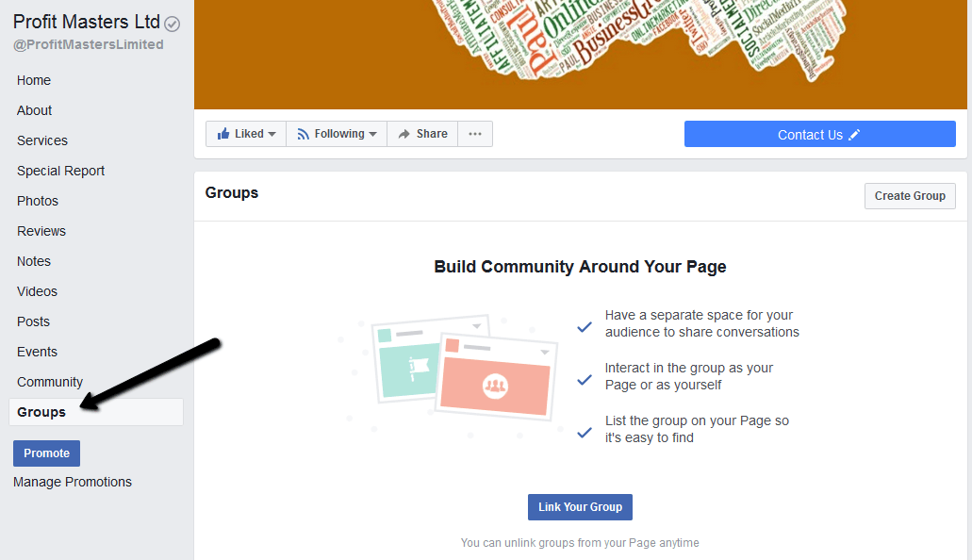Click the word-cloud cover photo
This screenshot has height=560, width=972.
[x=580, y=55]
